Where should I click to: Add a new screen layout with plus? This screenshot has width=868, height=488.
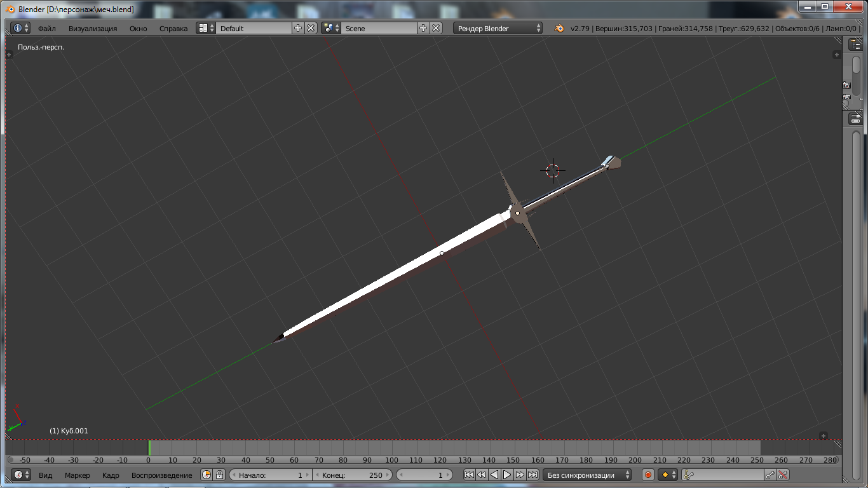point(298,28)
